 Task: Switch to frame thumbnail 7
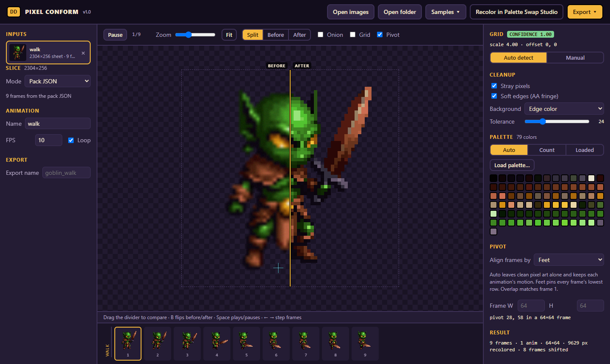click(306, 343)
